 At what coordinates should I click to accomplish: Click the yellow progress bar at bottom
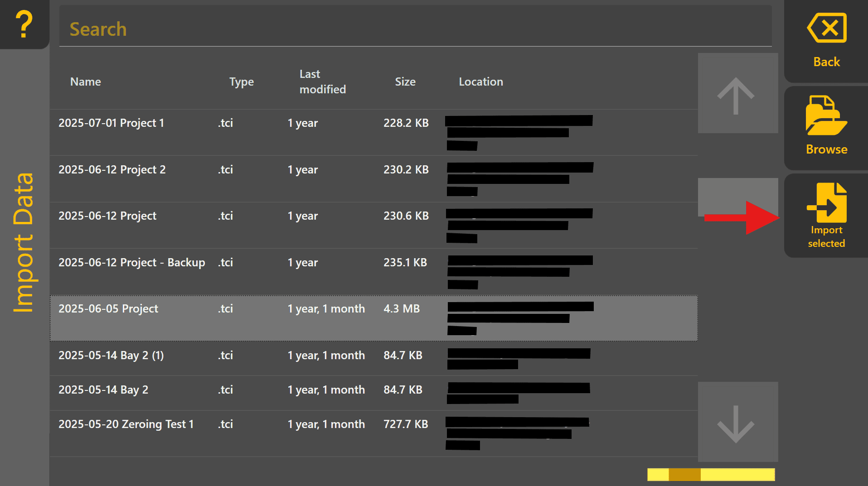pyautogui.click(x=711, y=474)
